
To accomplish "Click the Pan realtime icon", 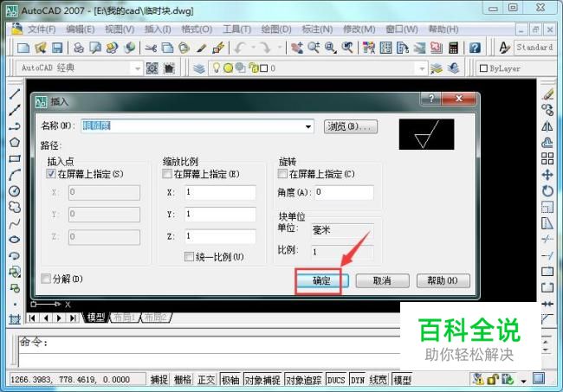I will [297, 48].
